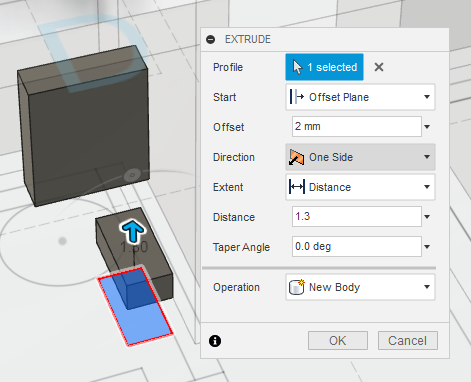Click into the Offset field showing 2 mm
Screen dimensions: 471x382
(357, 126)
